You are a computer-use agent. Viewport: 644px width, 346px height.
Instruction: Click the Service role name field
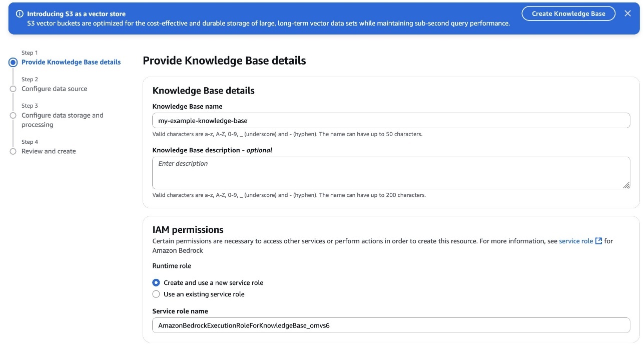click(x=390, y=325)
